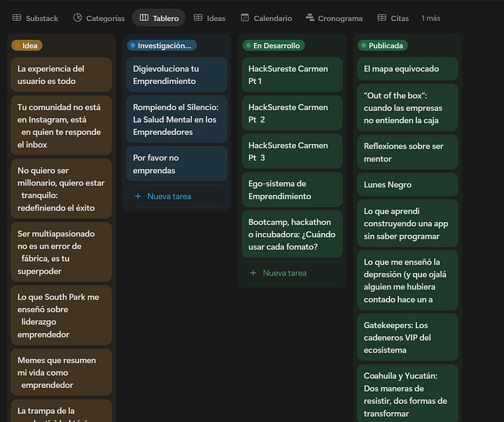Add Nueva tarea in Investigación column
Screen dimensions: 504x422
click(x=177, y=196)
